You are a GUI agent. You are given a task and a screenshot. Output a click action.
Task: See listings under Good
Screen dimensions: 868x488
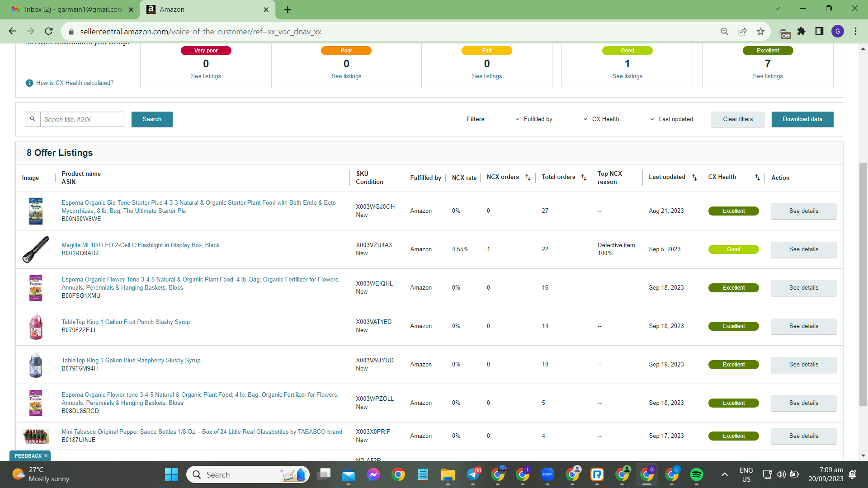tap(627, 76)
